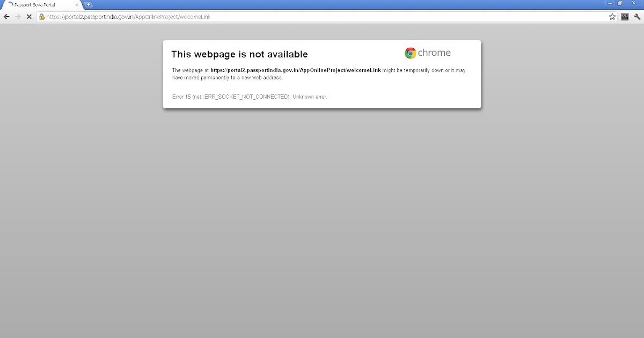
Task: Open the security warning padlock icon
Action: [x=42, y=17]
